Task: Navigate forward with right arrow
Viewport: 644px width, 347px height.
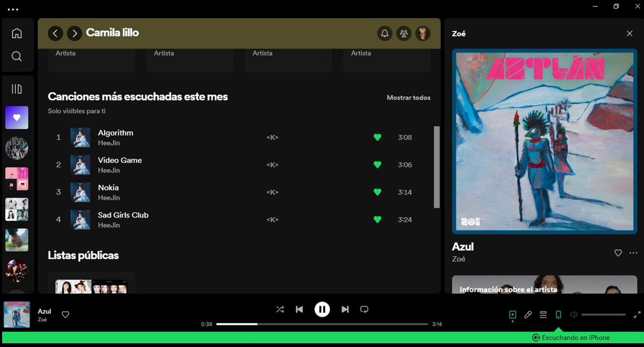Action: pyautogui.click(x=75, y=33)
